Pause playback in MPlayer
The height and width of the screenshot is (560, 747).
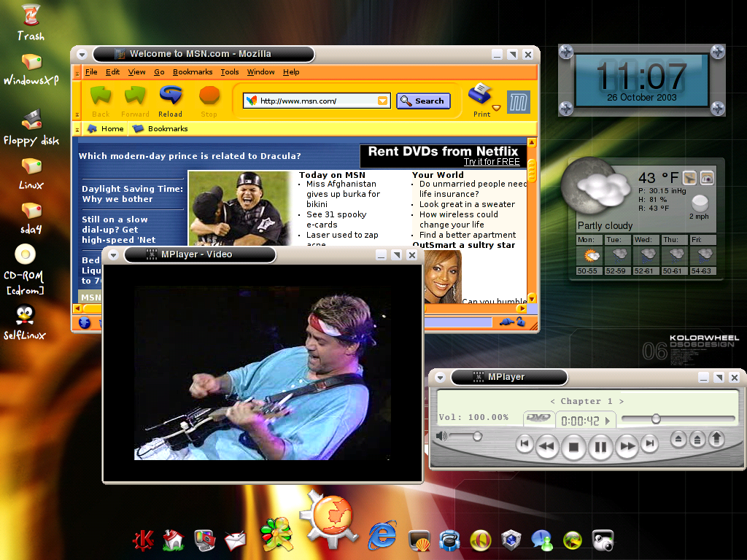[600, 447]
